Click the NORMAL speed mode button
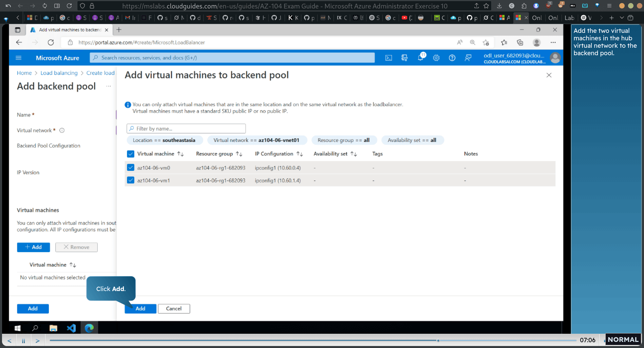 (x=623, y=340)
